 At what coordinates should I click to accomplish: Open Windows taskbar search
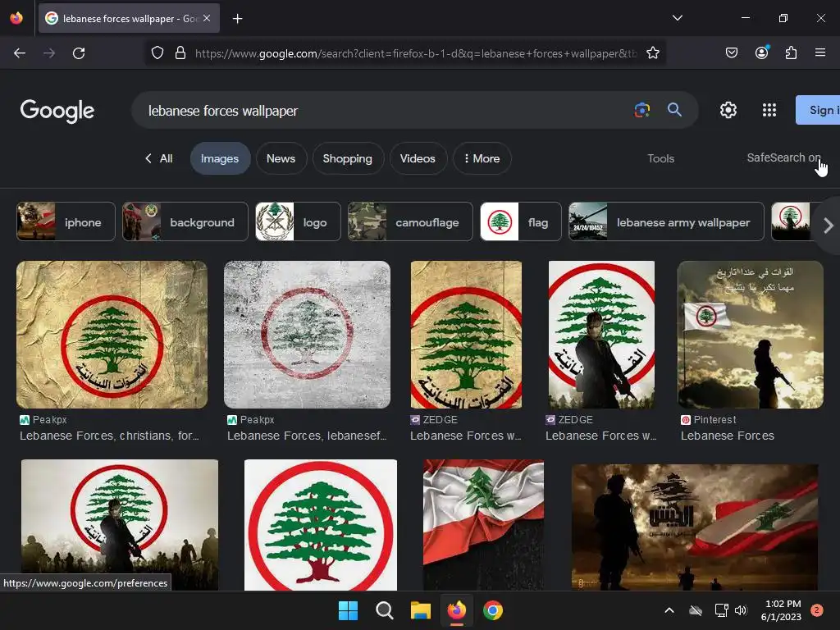384,610
